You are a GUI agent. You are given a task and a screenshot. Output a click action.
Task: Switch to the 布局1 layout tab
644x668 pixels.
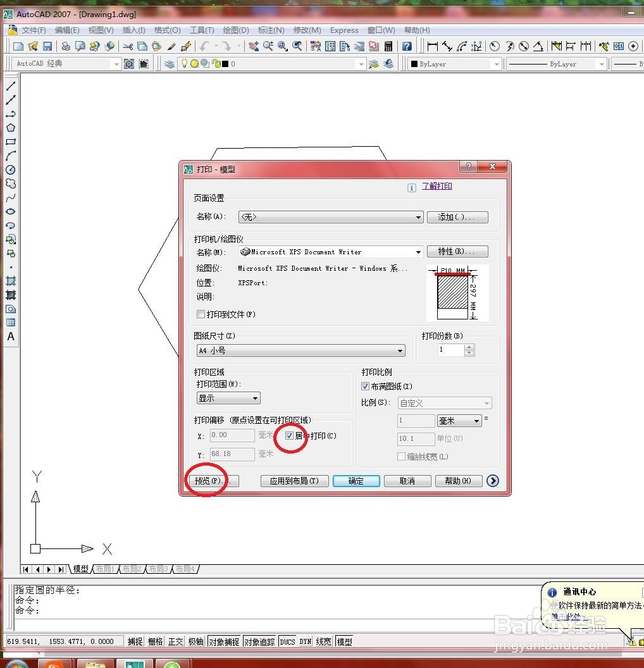point(105,569)
